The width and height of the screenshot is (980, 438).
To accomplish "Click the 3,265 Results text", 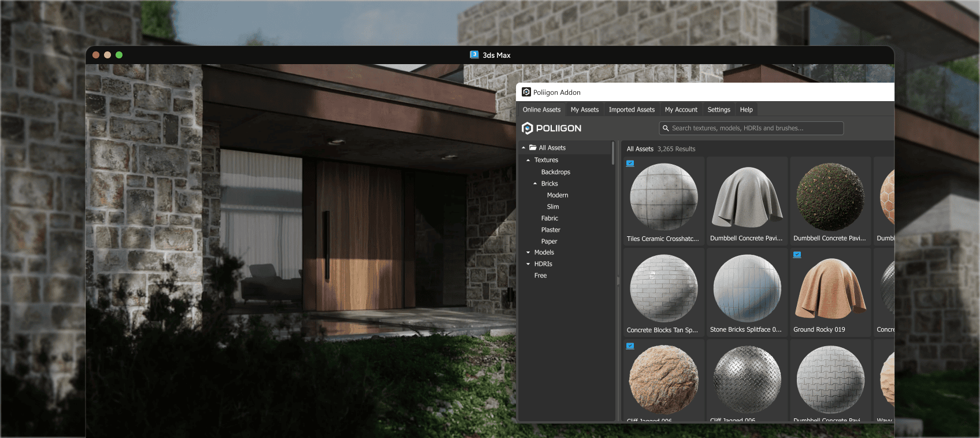I will click(677, 149).
